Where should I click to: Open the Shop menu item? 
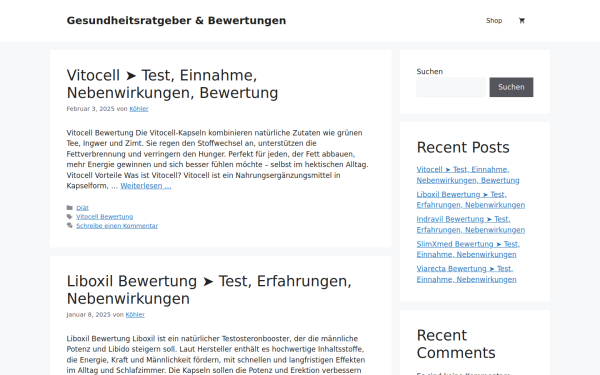click(494, 21)
